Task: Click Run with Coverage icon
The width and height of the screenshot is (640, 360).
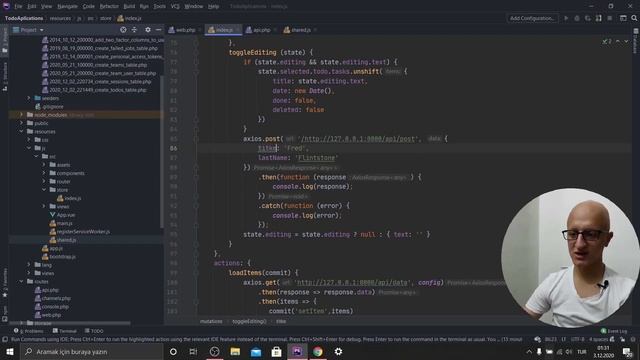Action: (587, 18)
